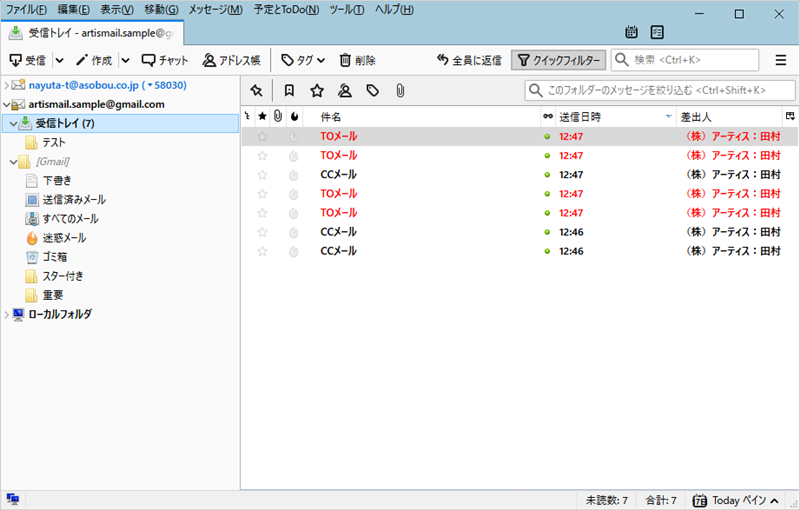The width and height of the screenshot is (800, 510).
Task: Open the 迷惑メール spam folder
Action: tap(64, 238)
